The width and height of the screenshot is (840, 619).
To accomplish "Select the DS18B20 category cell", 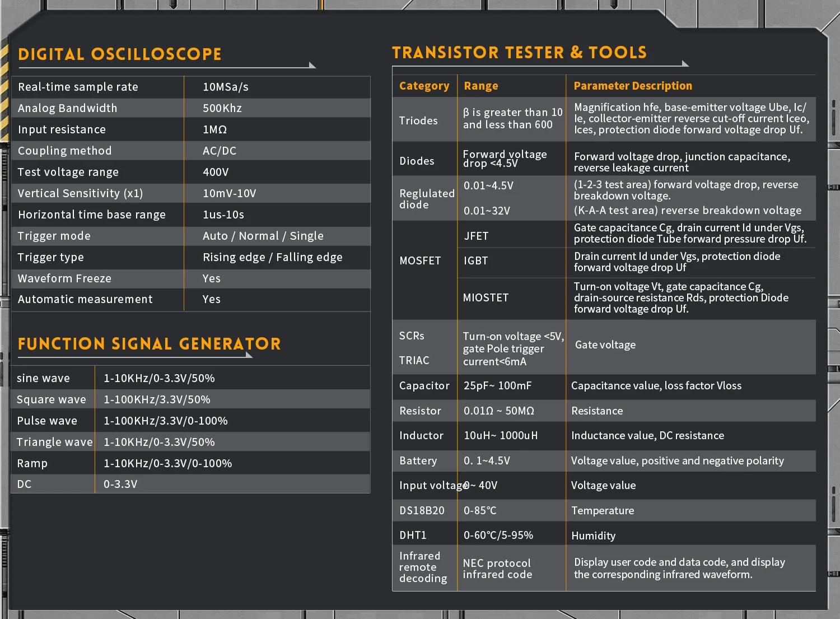I will click(x=422, y=510).
